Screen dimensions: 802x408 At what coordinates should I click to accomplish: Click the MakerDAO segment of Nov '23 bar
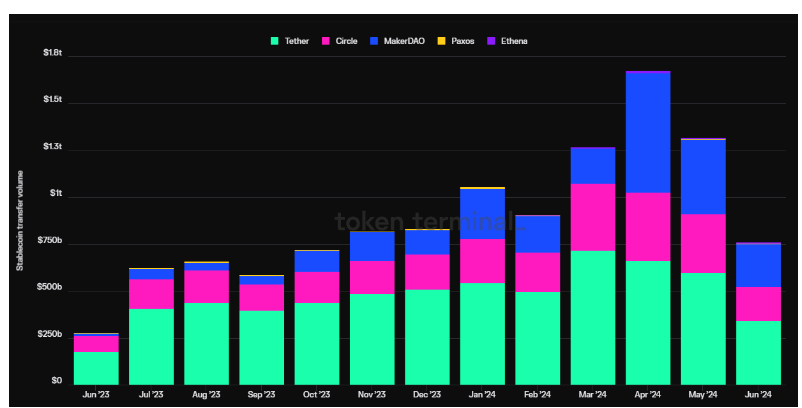pyautogui.click(x=372, y=246)
